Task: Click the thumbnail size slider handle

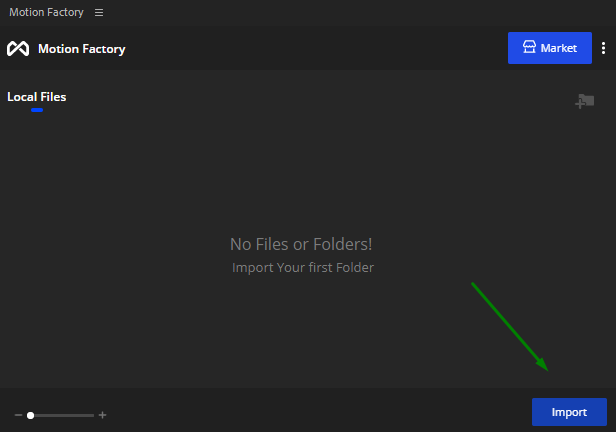Action: [31, 415]
